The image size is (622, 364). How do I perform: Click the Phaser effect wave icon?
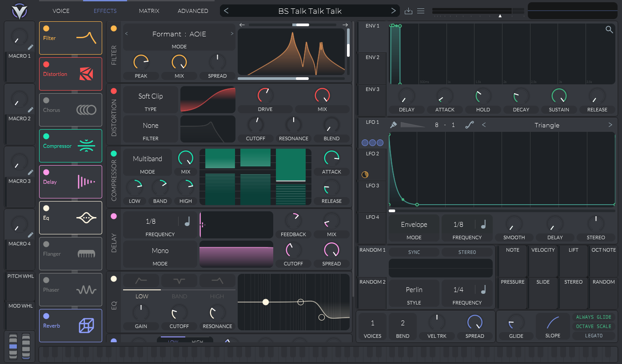pyautogui.click(x=86, y=290)
